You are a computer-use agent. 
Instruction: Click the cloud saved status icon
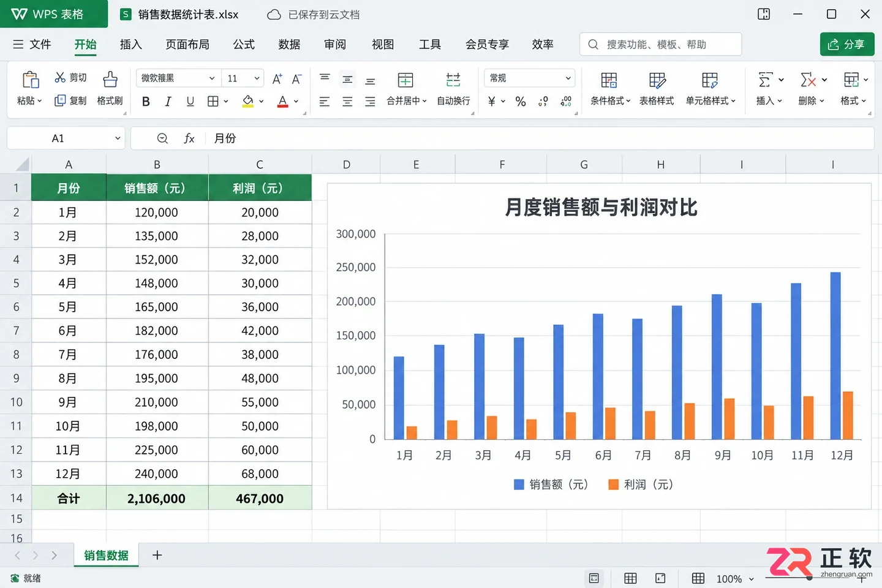(x=274, y=14)
